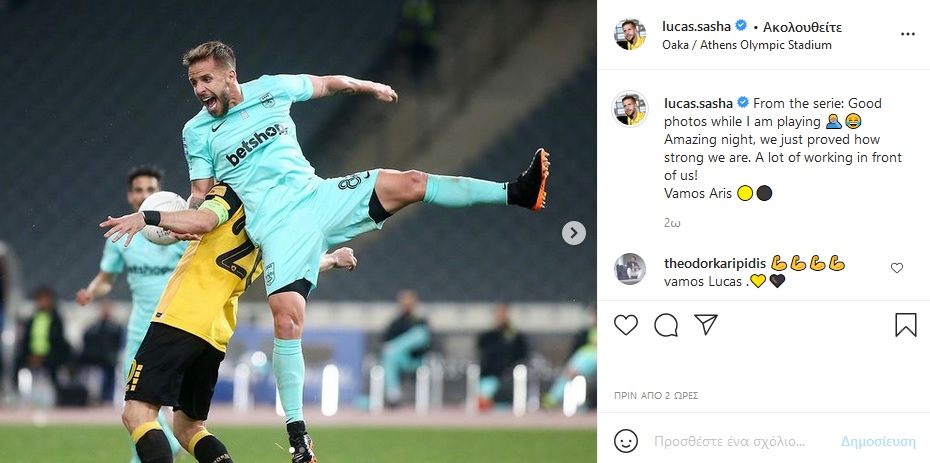The width and height of the screenshot is (930, 463).
Task: Click the ΠΡΙΝ ΑΠΟ 2 ΩΡΕΣ timestamp
Action: (x=656, y=395)
